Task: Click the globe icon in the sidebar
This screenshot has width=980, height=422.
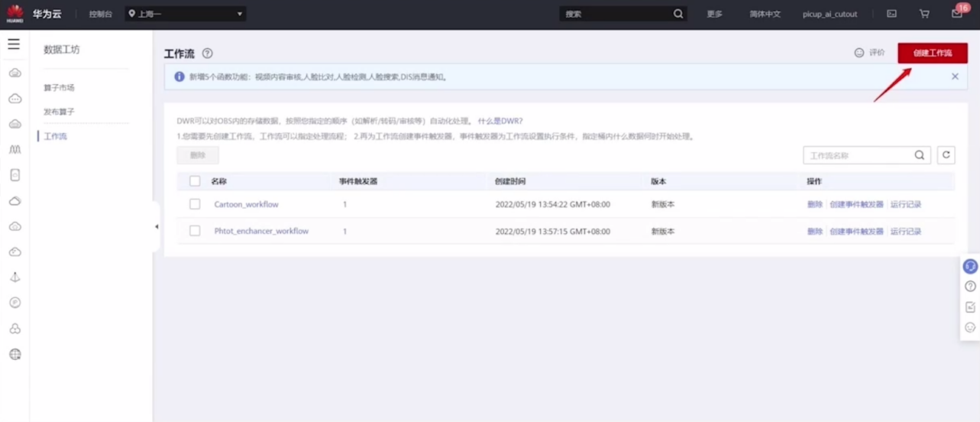Action: coord(15,354)
